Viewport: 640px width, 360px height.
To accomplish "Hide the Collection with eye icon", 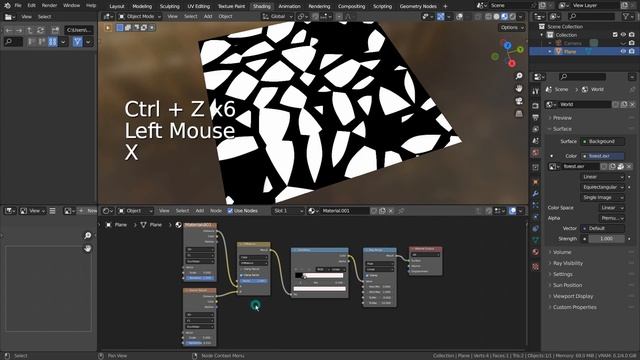I will [x=623, y=35].
